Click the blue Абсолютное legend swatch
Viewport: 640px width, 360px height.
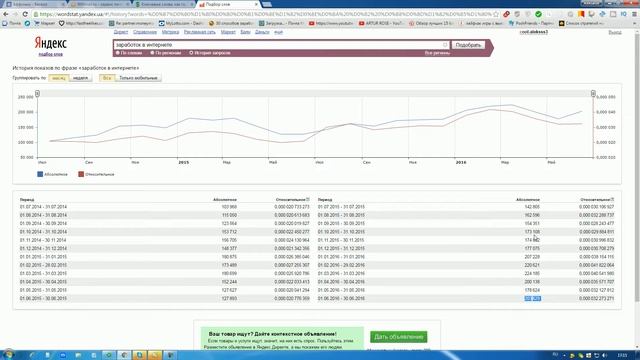40,174
